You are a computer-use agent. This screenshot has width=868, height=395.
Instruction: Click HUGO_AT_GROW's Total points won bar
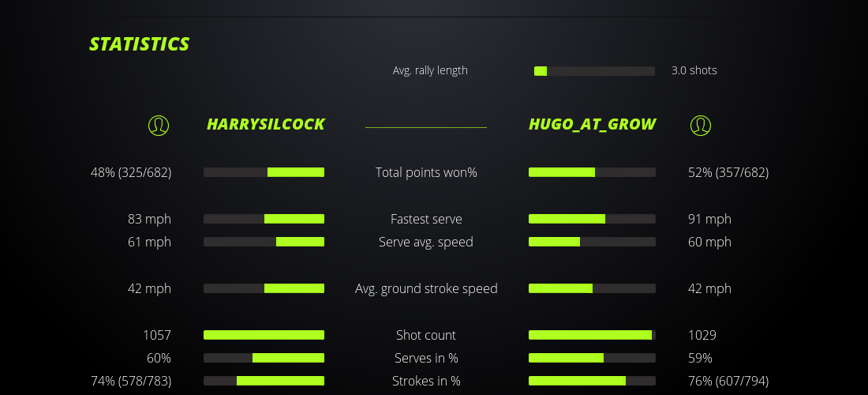(592, 172)
